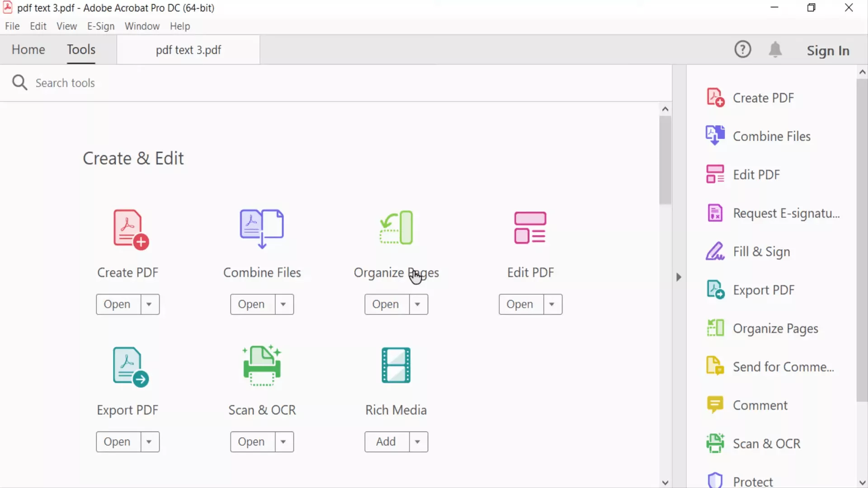Click the pdf text 3.pdf tab
Viewport: 868px width, 488px height.
point(189,49)
